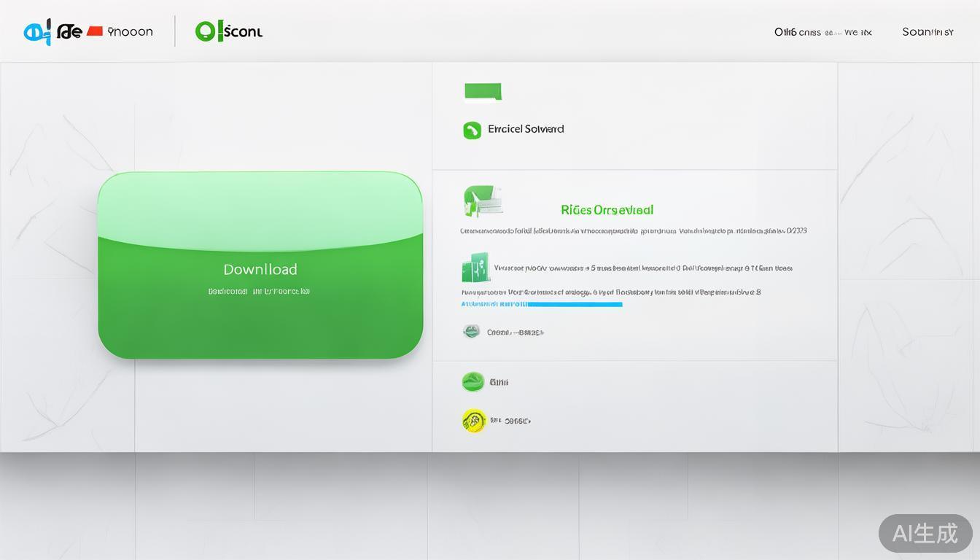The image size is (980, 560).
Task: Click the small subtitle text under Download
Action: pyautogui.click(x=259, y=291)
